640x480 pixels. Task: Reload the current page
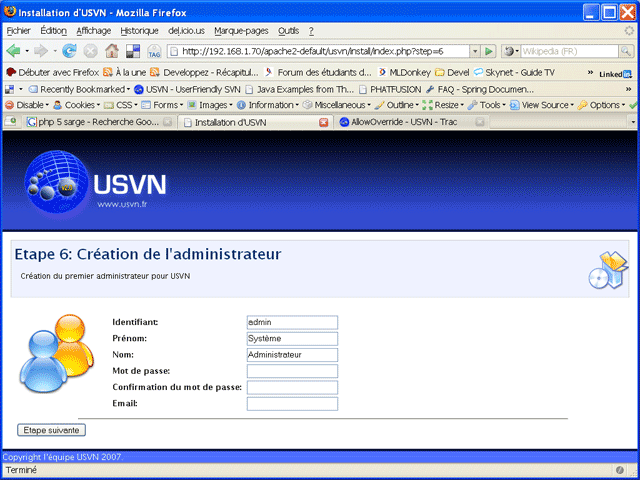(x=70, y=50)
